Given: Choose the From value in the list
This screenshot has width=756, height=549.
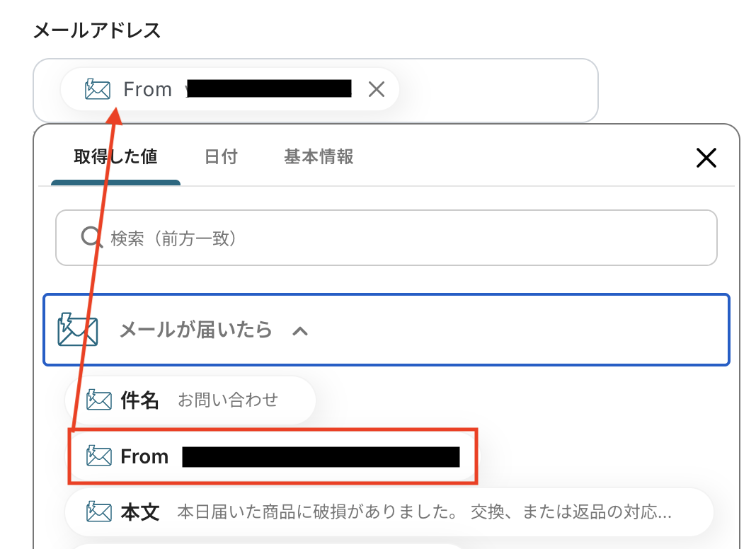Looking at the screenshot, I should pos(283,457).
